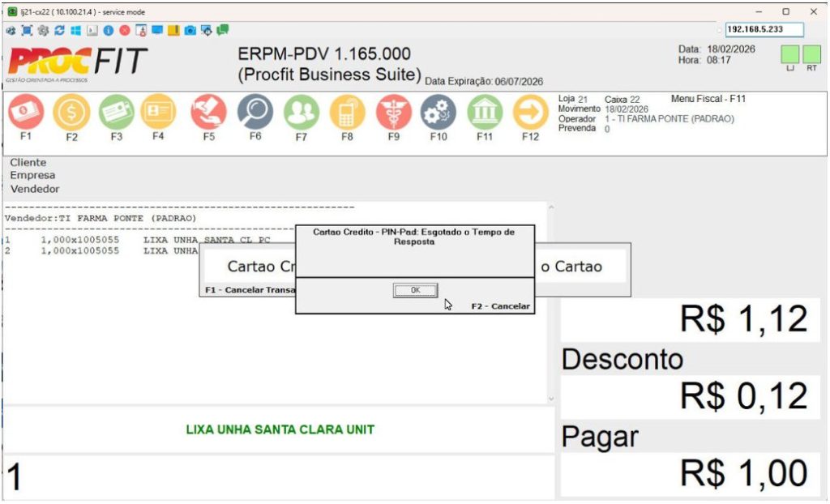Select the F3 card payment icon

(x=117, y=113)
